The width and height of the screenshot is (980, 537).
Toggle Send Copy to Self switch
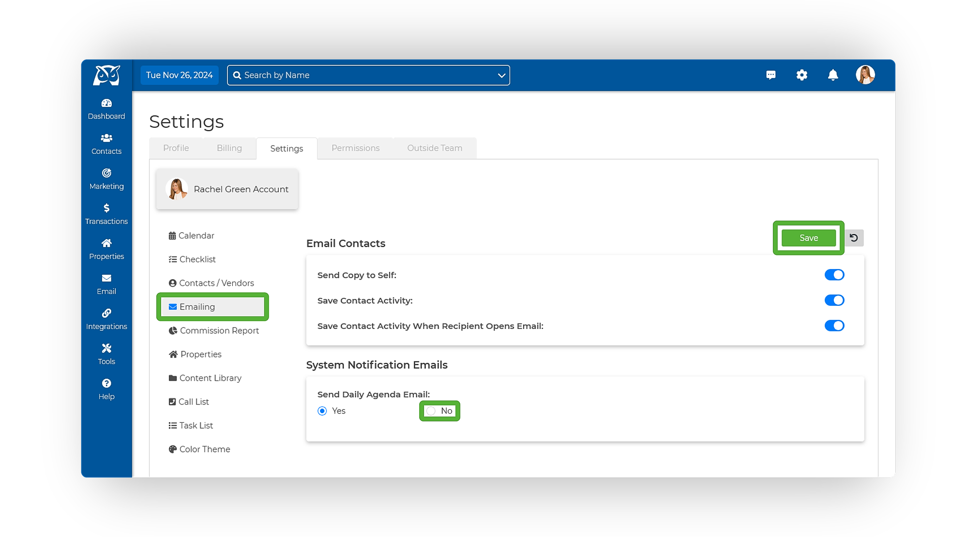pyautogui.click(x=834, y=275)
